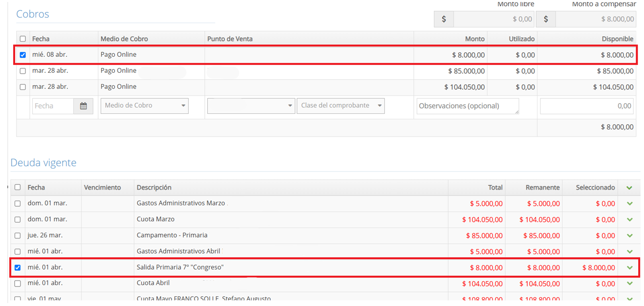The height and width of the screenshot is (306, 644).
Task: Toggle select-all checkbox in Deuda vigente header
Action: pos(18,187)
